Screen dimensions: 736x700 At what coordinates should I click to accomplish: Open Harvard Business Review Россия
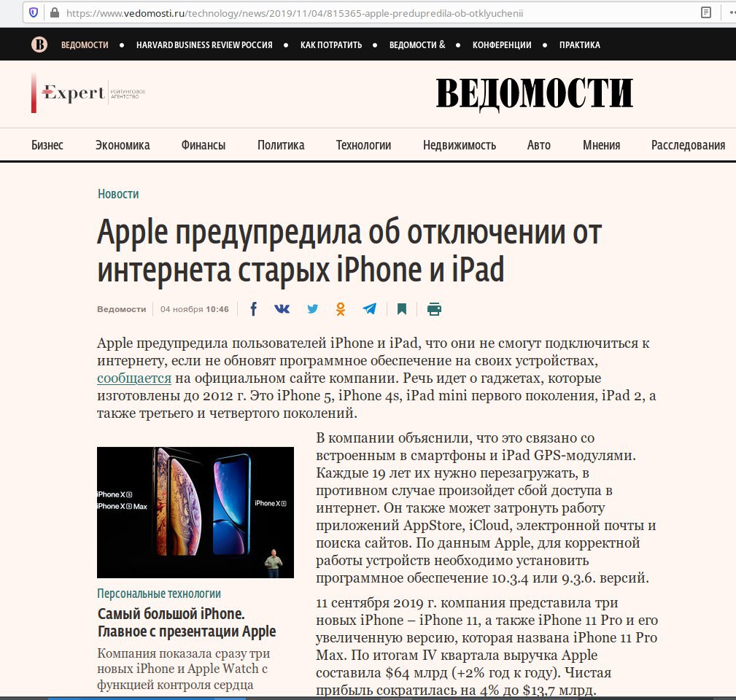pyautogui.click(x=204, y=45)
